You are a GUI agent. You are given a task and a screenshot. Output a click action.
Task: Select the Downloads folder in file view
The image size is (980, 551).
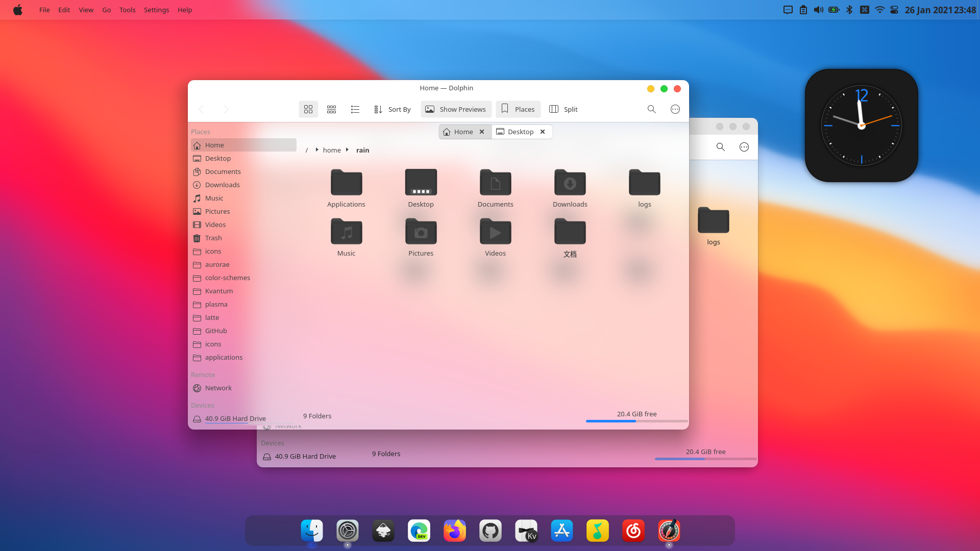coord(570,188)
